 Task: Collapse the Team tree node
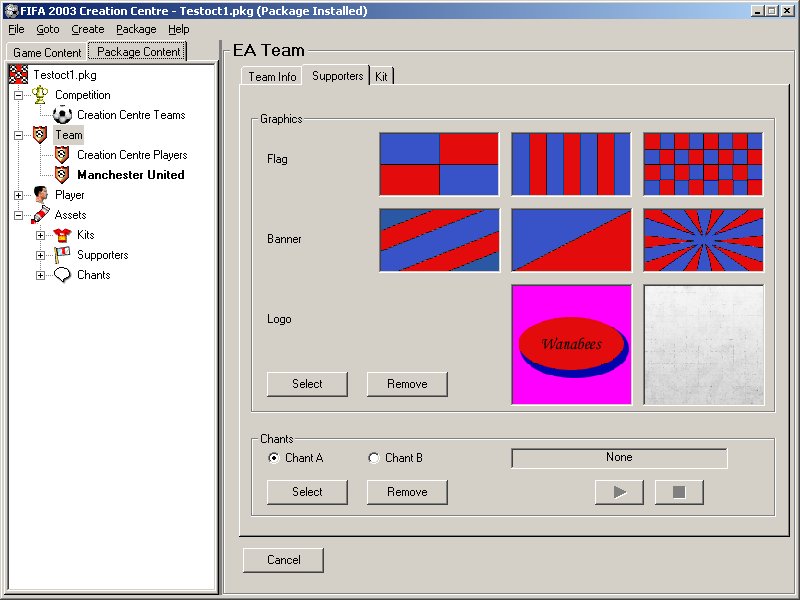click(18, 135)
